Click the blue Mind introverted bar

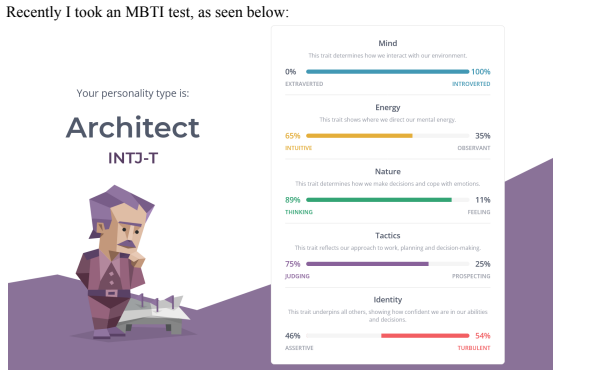[x=388, y=72]
